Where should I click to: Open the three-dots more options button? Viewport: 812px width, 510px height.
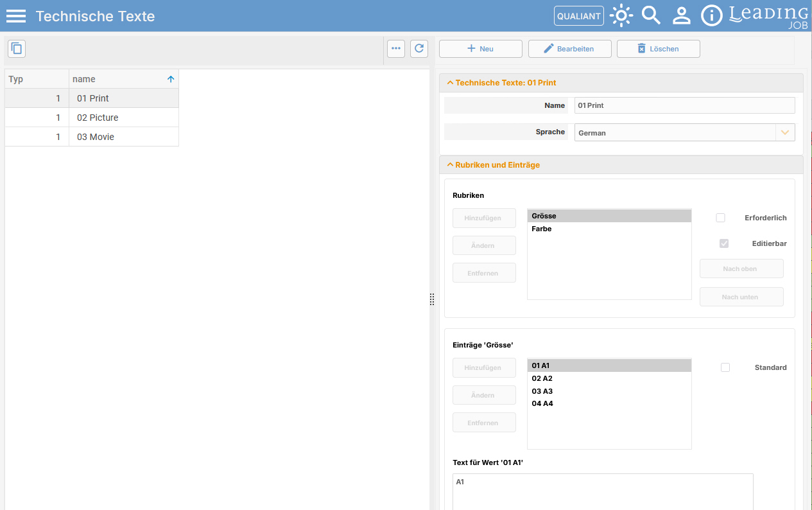396,48
